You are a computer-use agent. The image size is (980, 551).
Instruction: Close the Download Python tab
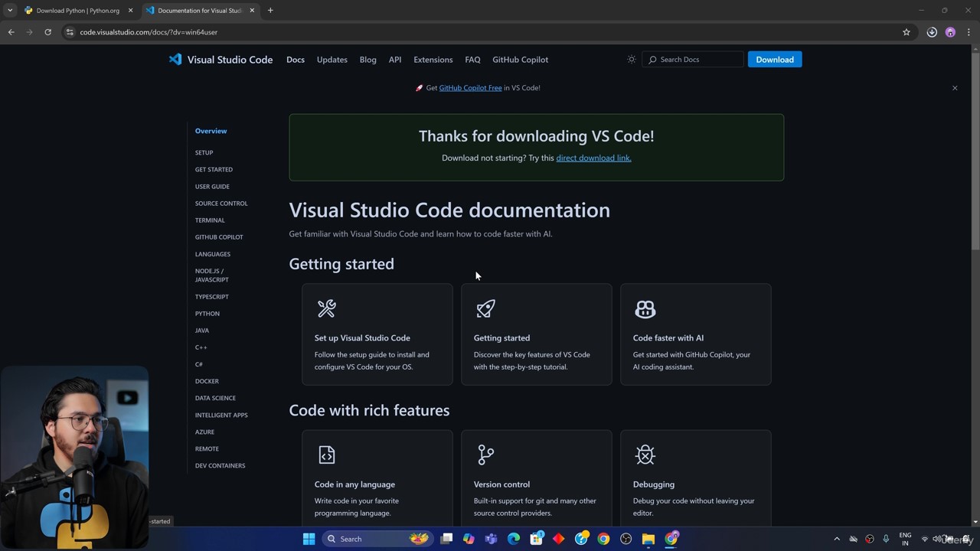coord(130,11)
